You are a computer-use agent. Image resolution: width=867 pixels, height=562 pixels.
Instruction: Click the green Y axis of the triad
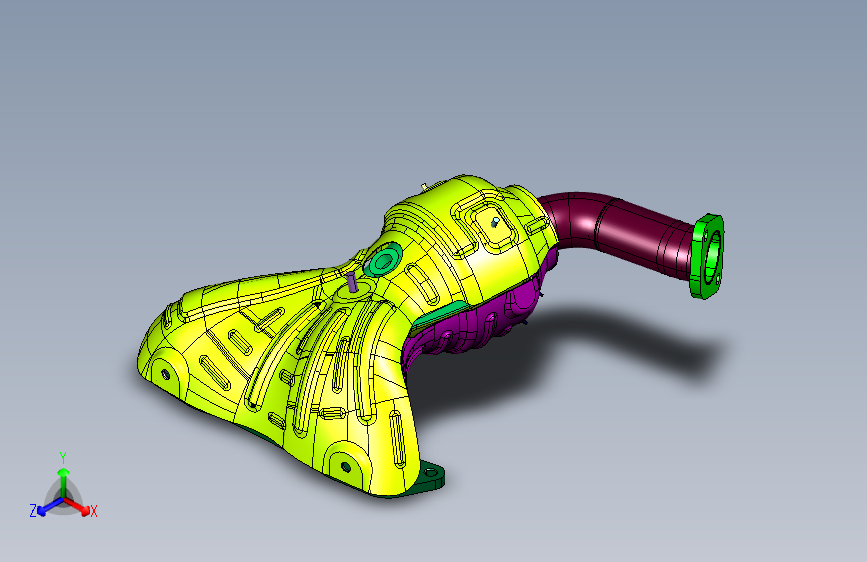point(64,483)
